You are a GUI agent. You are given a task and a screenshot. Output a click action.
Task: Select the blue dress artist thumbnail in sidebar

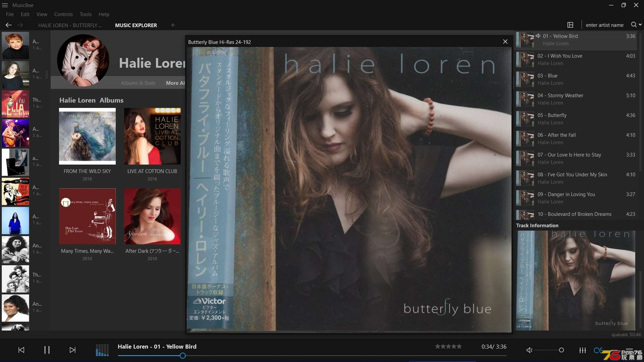point(15,221)
